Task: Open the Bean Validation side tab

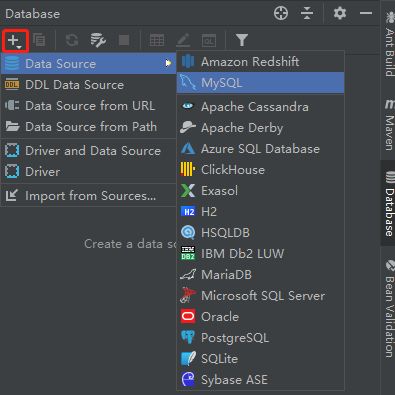Action: tap(389, 308)
